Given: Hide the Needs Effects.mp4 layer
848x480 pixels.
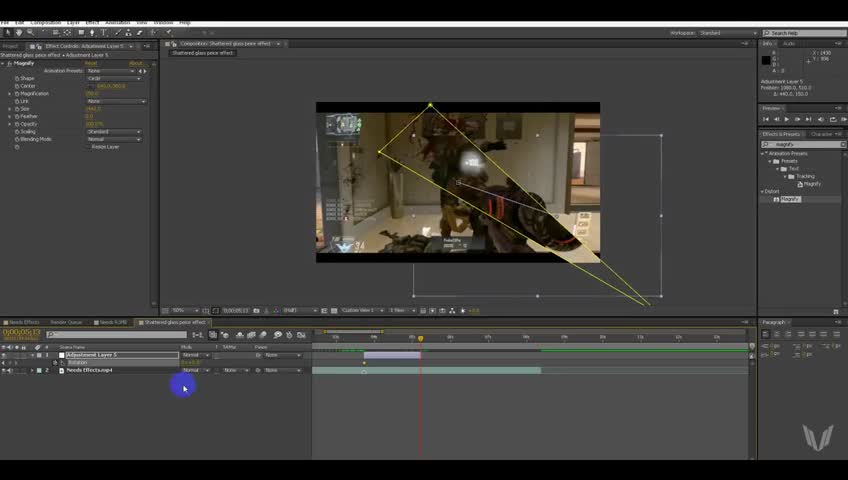Looking at the screenshot, I should (x=4, y=370).
